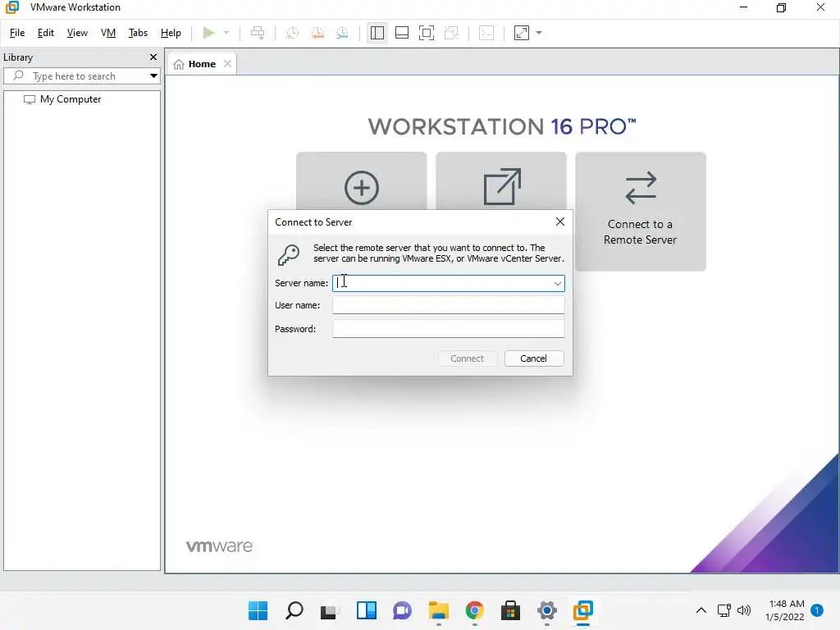This screenshot has width=840, height=630.
Task: Open the notification badge in system tray
Action: (x=817, y=609)
